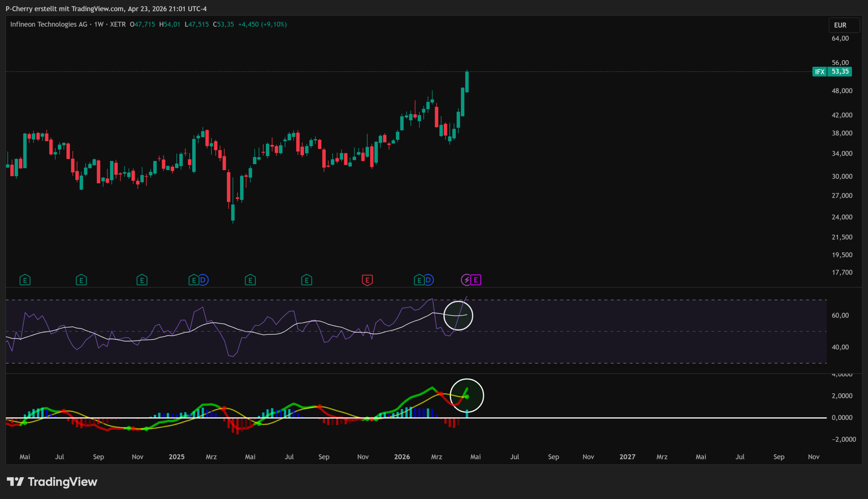Click the 64,00 level on the price scale

pos(840,38)
